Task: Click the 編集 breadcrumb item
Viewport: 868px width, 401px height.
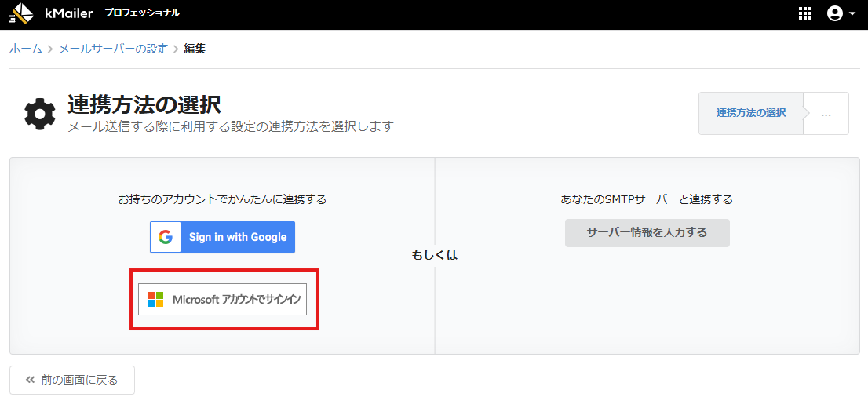Action: click(195, 49)
